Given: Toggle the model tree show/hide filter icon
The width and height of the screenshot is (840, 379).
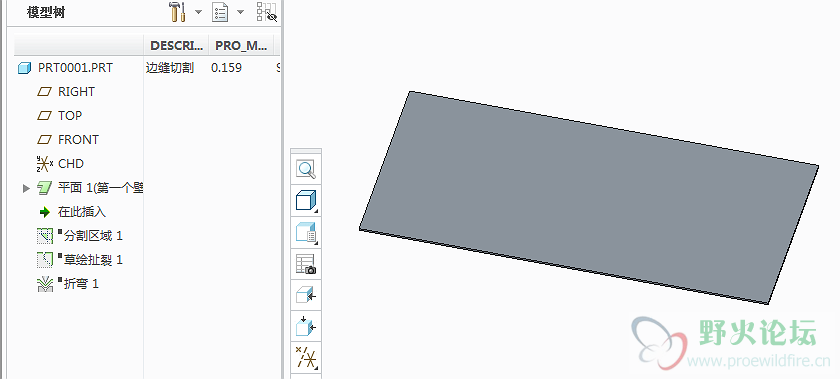Looking at the screenshot, I should click(266, 12).
